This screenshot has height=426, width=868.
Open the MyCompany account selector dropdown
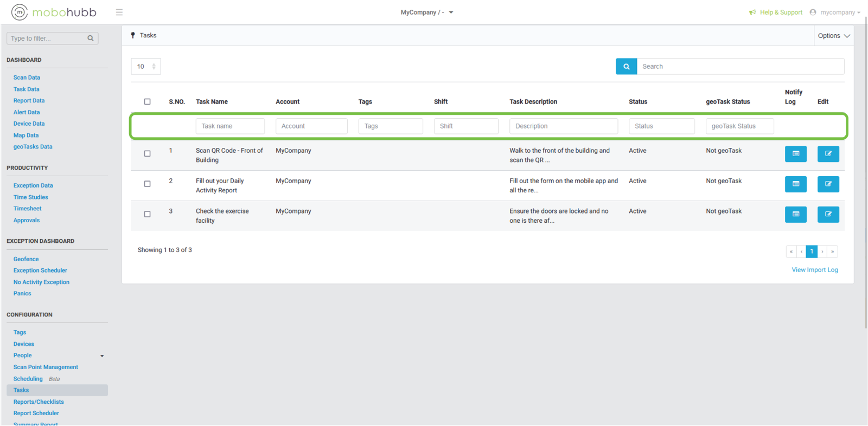pos(426,12)
